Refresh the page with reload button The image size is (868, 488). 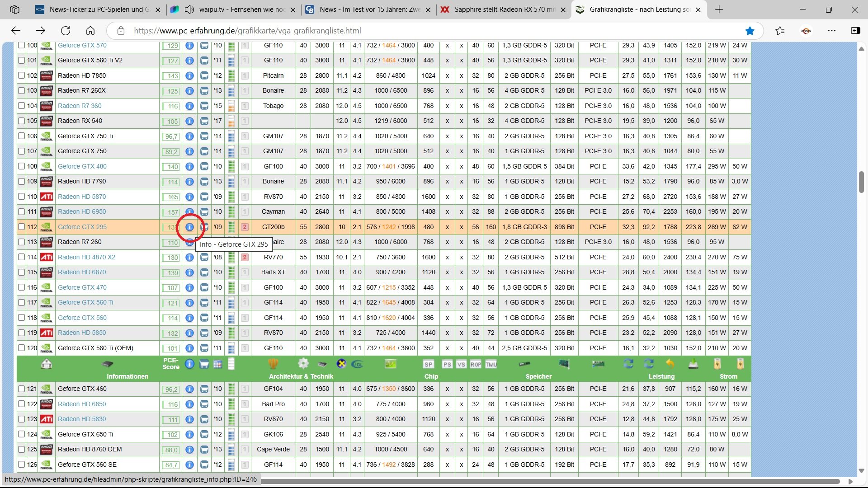point(66,31)
